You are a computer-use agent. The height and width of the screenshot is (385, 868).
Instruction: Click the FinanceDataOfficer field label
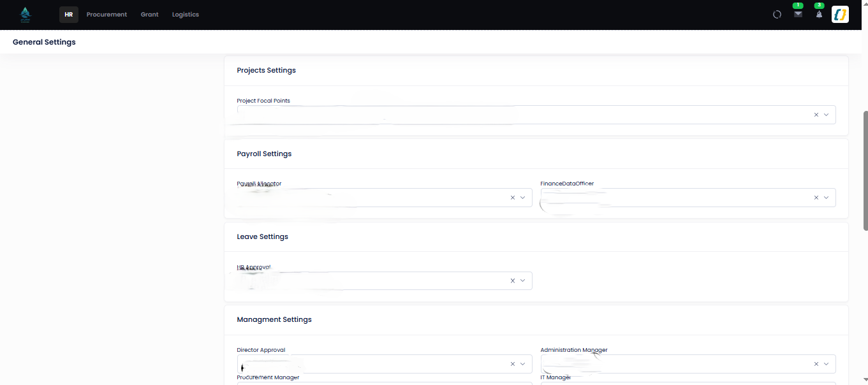tap(567, 184)
